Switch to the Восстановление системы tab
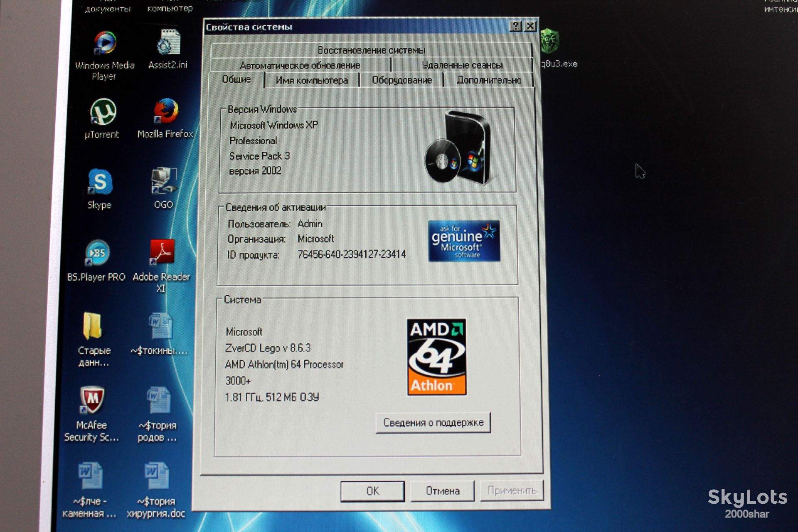Screen dimensions: 798x532 (x=371, y=50)
